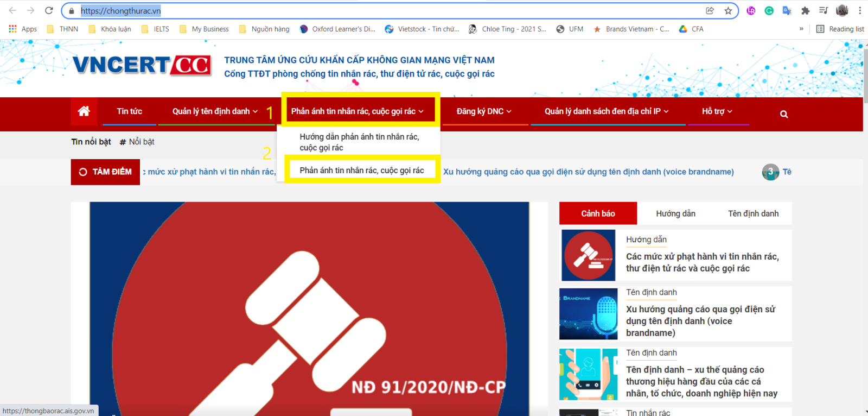Click the browser forward arrow
Screen dimensions: 868x416
[30, 10]
